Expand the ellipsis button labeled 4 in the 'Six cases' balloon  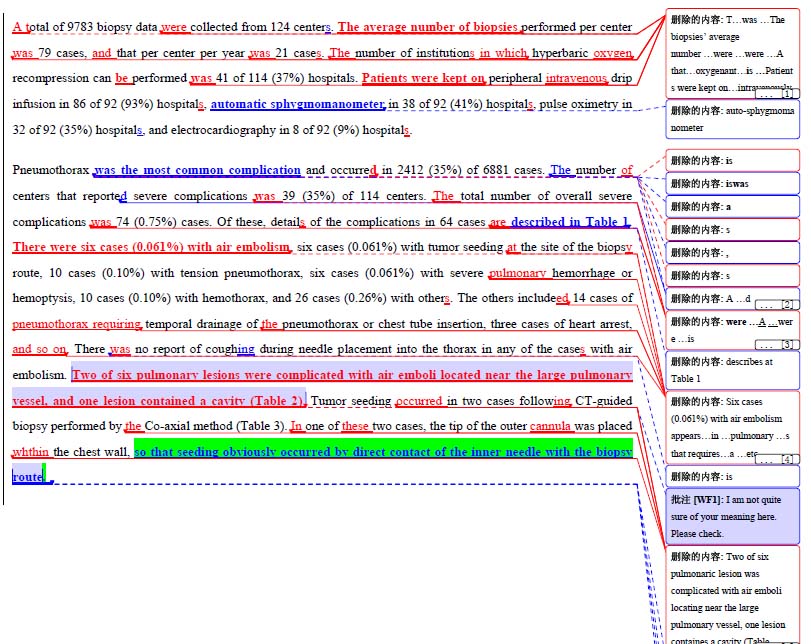777,459
